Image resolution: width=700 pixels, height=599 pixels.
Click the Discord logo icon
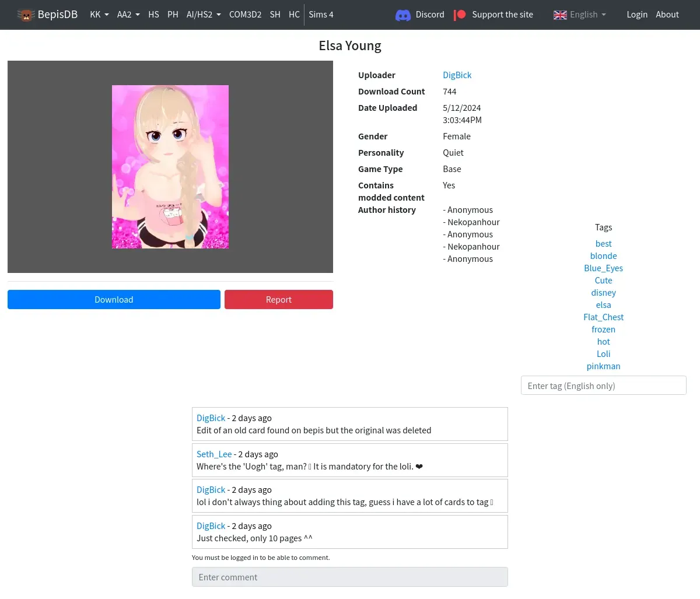pos(403,15)
